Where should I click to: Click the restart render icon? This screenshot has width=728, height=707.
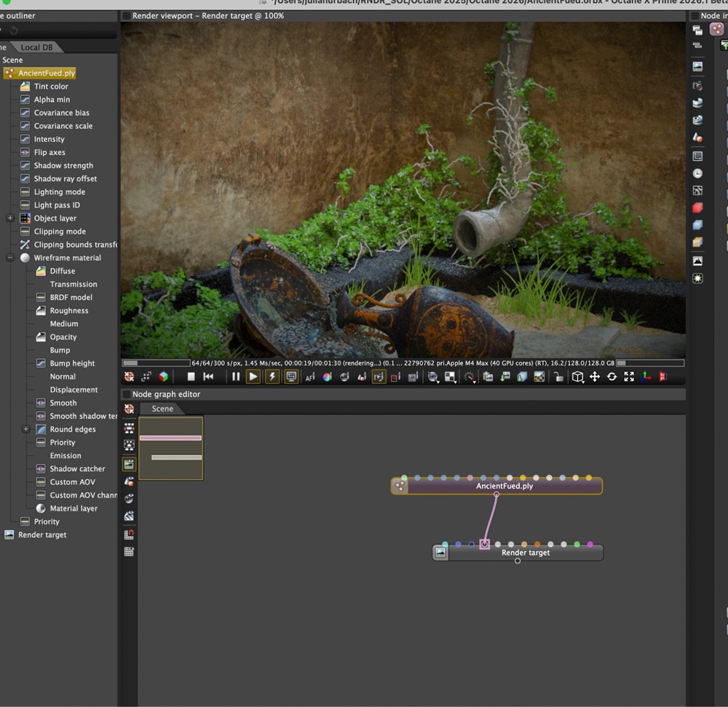pos(208,376)
